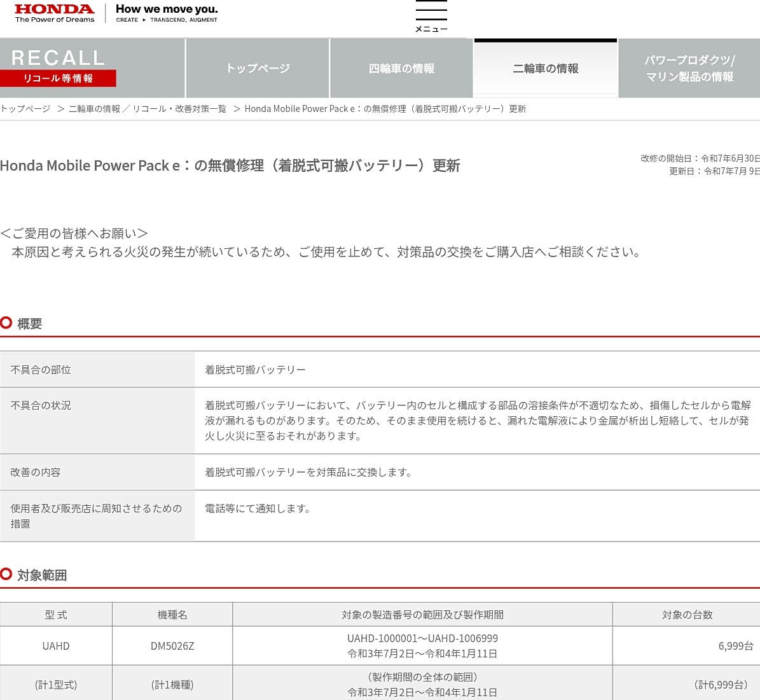The height and width of the screenshot is (700, 760).
Task: Click the 使用者及び販売店に周知させるための措置 label
Action: [x=97, y=515]
